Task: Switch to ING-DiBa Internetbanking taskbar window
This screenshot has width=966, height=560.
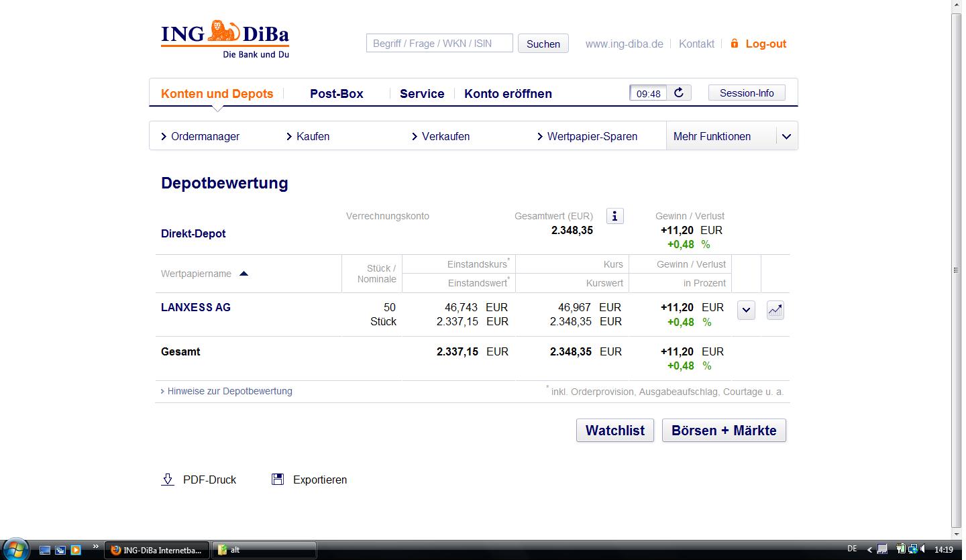Action: click(x=157, y=550)
